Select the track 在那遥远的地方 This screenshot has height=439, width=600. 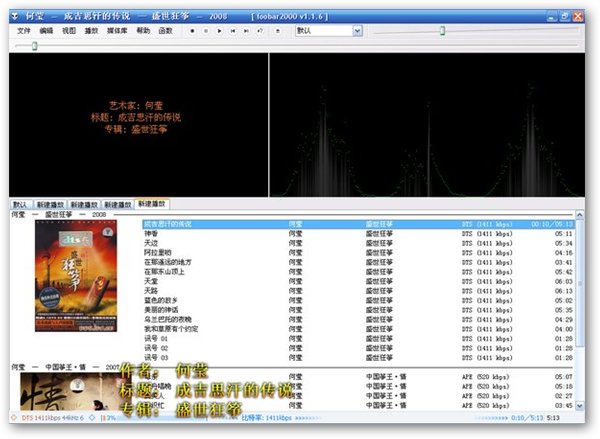pos(358,263)
